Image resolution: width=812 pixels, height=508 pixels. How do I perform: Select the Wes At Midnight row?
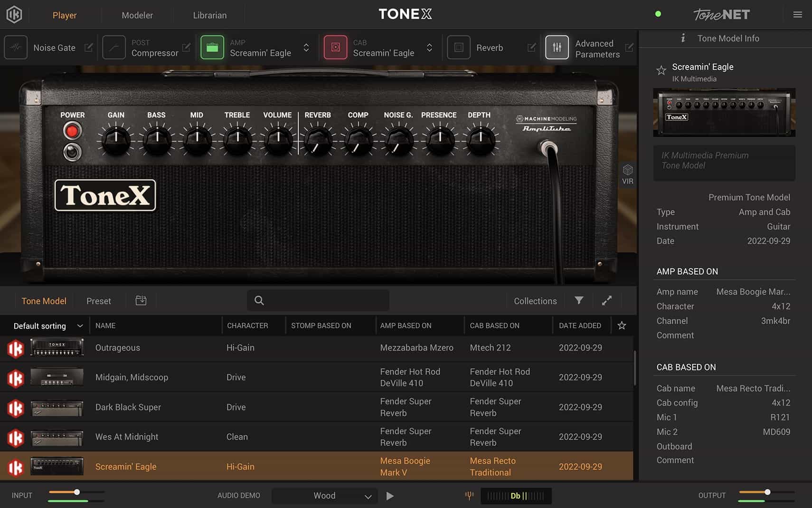[316, 437]
